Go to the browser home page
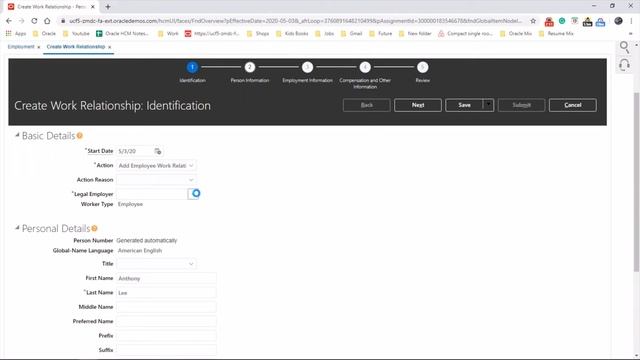 (47, 21)
